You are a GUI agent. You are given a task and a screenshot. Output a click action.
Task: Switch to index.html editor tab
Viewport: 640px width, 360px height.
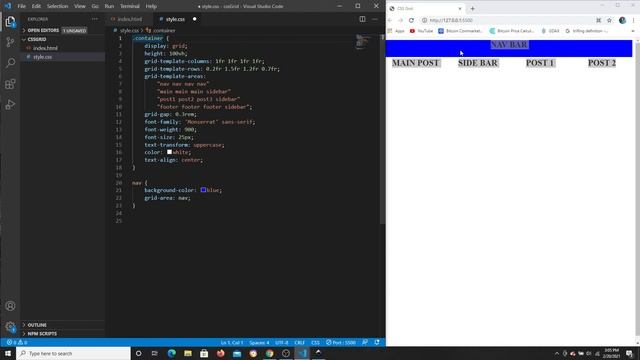[x=129, y=19]
